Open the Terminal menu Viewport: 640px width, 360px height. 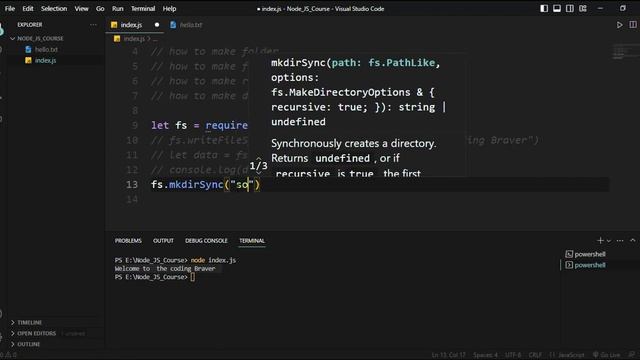click(x=143, y=9)
